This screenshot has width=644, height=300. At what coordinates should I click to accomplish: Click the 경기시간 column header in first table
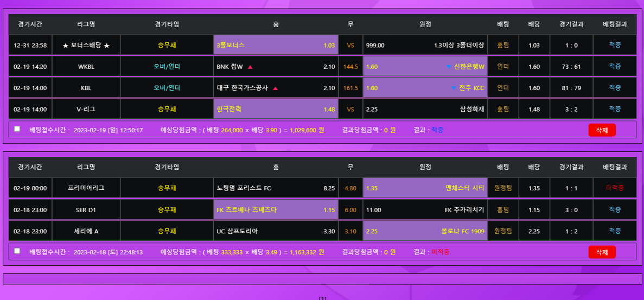click(30, 24)
